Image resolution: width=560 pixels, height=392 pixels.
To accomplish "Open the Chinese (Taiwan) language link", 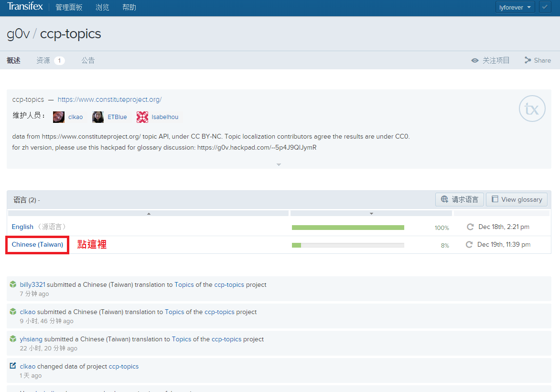I will point(37,245).
